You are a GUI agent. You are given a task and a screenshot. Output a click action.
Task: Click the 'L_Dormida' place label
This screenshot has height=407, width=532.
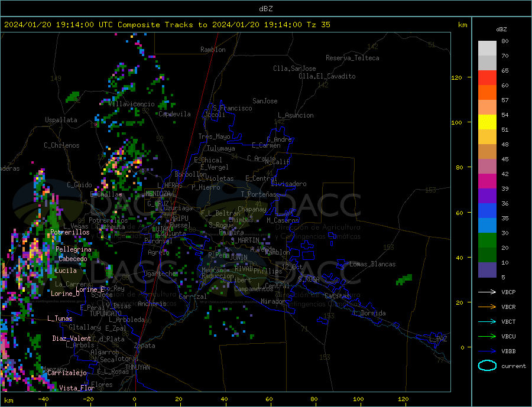click(370, 313)
